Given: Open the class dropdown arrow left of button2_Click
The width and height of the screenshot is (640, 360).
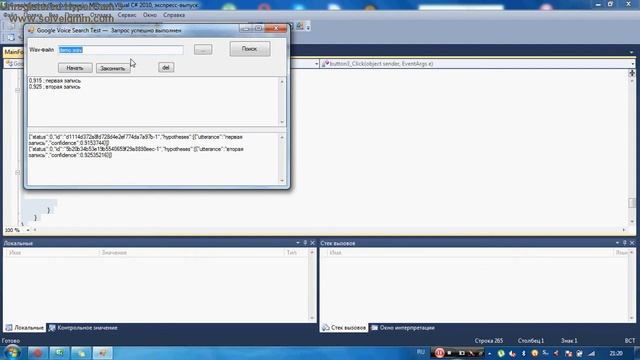Looking at the screenshot, I should click(316, 64).
